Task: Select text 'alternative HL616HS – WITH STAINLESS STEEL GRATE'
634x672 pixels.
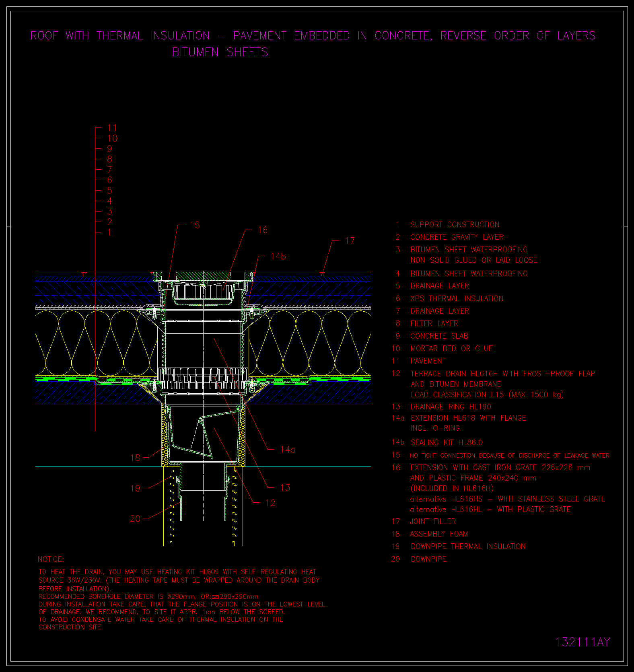Action: pyautogui.click(x=508, y=499)
